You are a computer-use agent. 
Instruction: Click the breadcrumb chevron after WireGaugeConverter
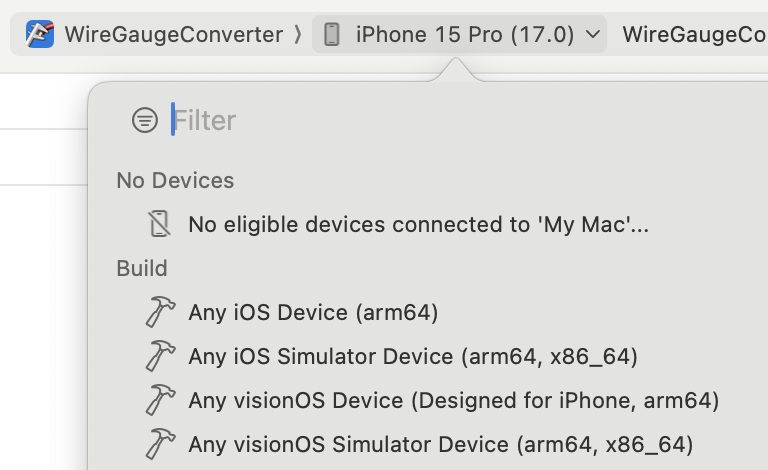(x=297, y=35)
